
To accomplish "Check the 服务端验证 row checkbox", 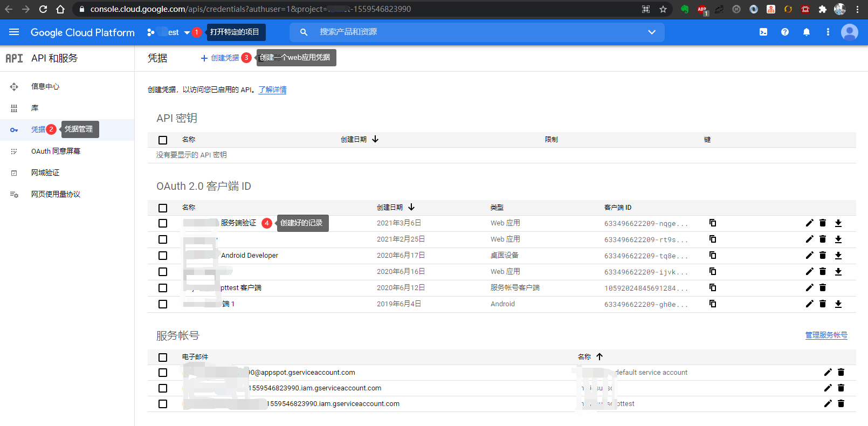I will click(163, 223).
